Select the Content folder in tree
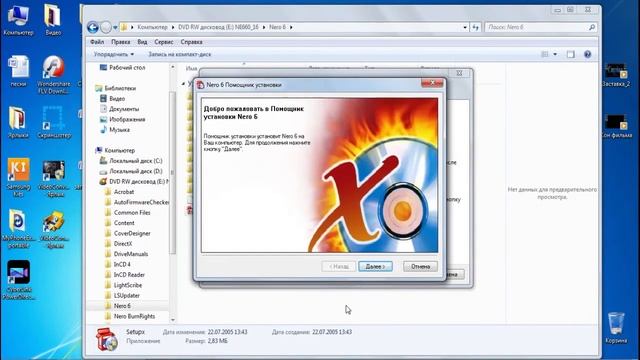This screenshot has height=360, width=640. click(124, 223)
